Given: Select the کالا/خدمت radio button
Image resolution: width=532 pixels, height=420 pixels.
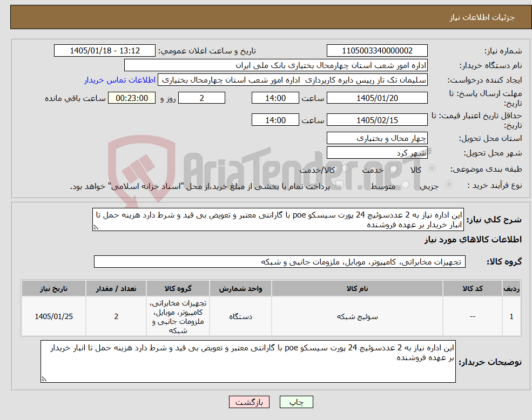Looking at the screenshot, I should point(345,168).
